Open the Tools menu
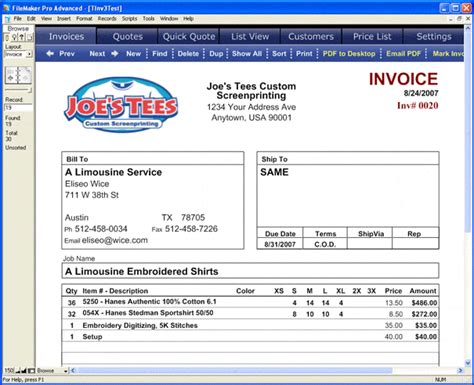Image resolution: width=474 pixels, height=385 pixels. pos(149,19)
